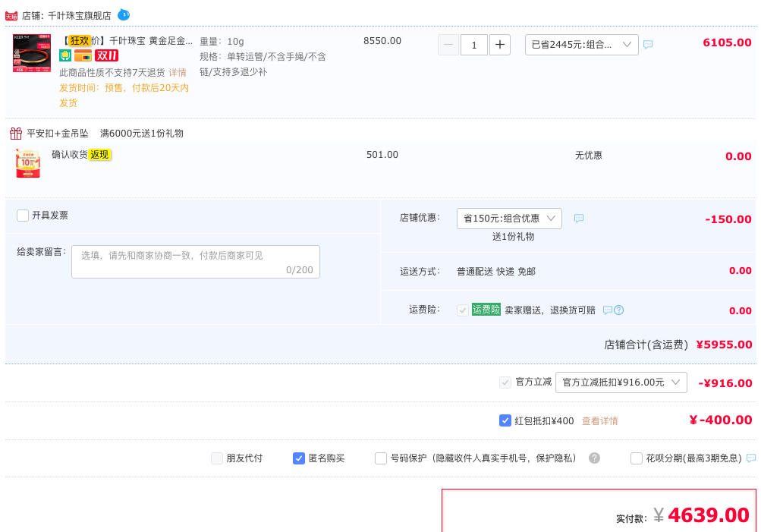Open 详情 link about 7-day return
The height and width of the screenshot is (532, 761).
point(178,72)
